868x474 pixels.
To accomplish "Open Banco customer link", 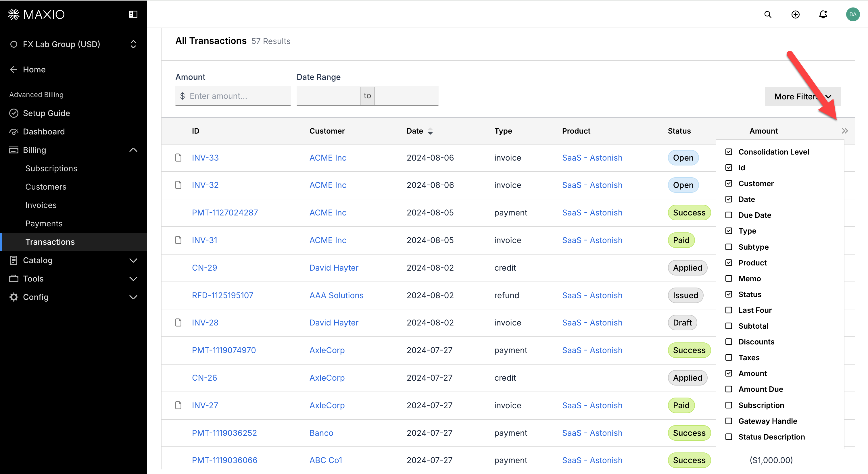I will (x=321, y=433).
